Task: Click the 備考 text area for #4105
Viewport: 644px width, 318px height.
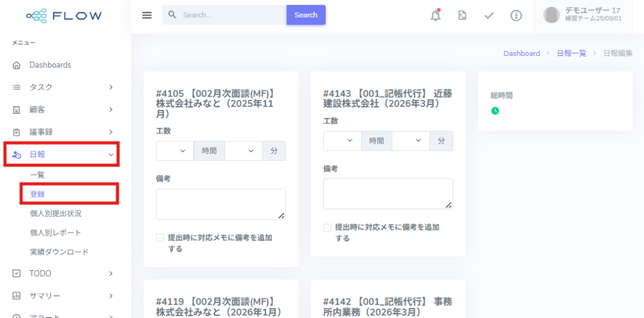Action: click(x=221, y=204)
